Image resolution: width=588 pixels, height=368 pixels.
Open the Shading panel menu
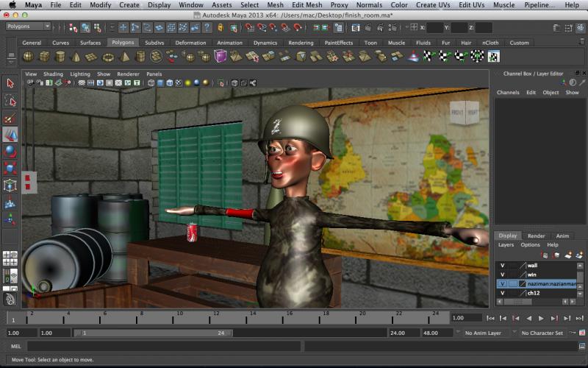(x=53, y=74)
